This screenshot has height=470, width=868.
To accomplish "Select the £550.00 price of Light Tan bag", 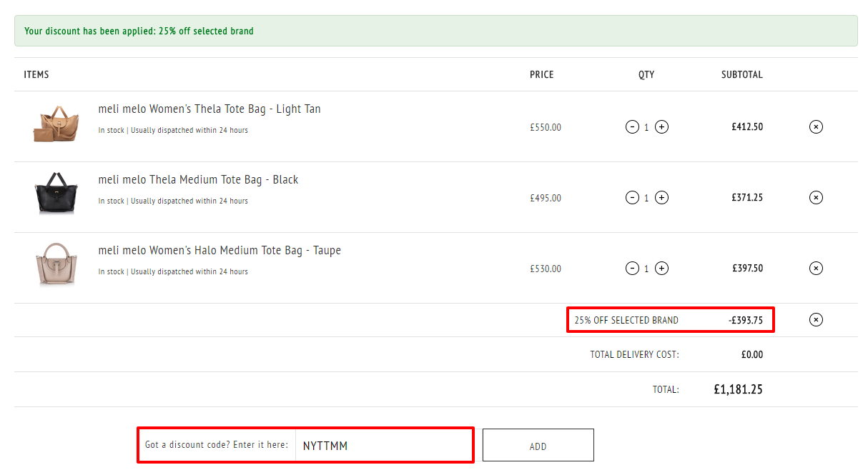I will [546, 128].
